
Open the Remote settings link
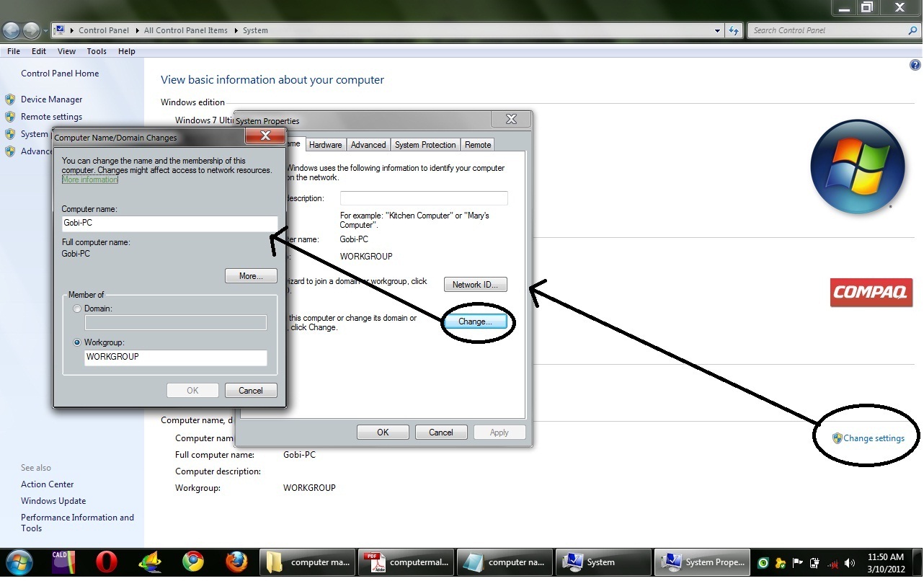(x=51, y=117)
